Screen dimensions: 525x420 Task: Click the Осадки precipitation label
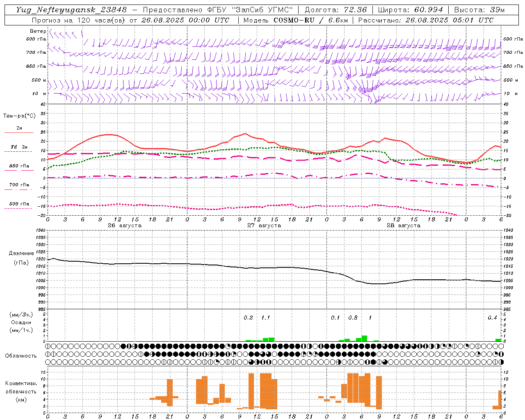tap(21, 322)
